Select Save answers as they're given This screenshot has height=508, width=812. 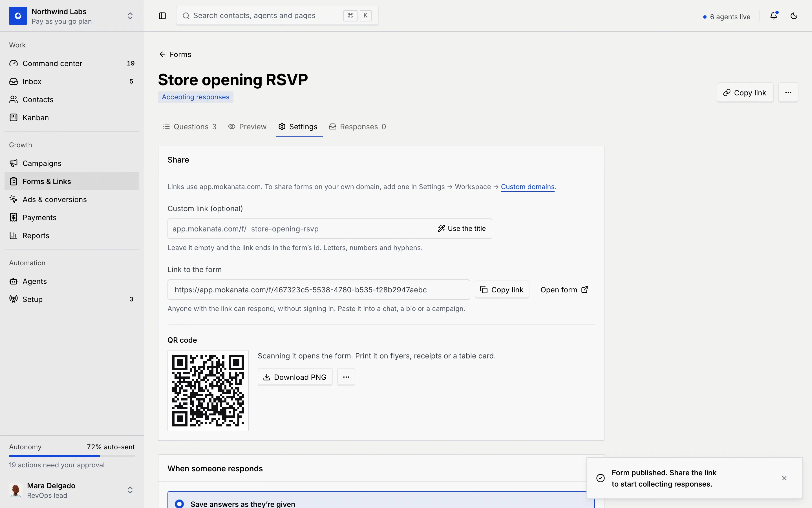click(381, 500)
